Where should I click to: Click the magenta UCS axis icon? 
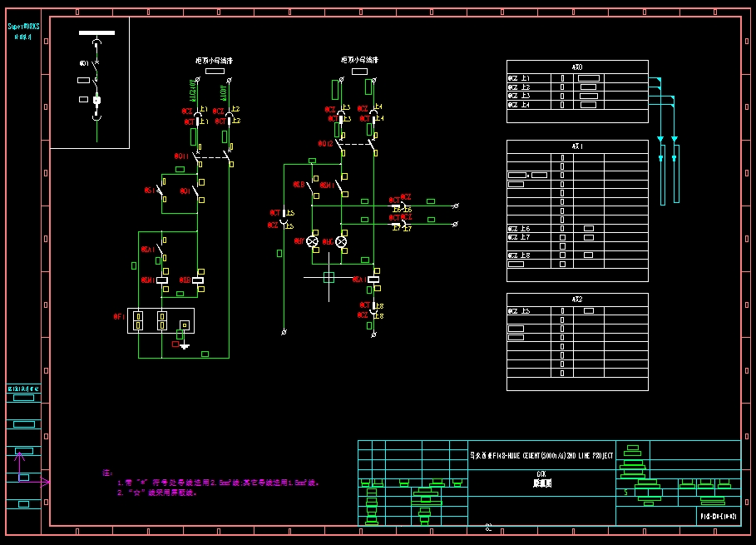coord(20,472)
